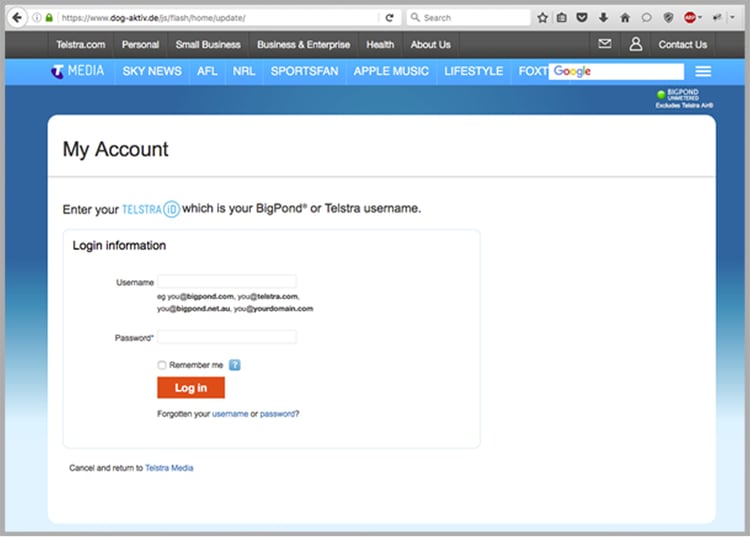750x538 pixels.
Task: Open APPLE MUSIC section
Action: (x=391, y=71)
